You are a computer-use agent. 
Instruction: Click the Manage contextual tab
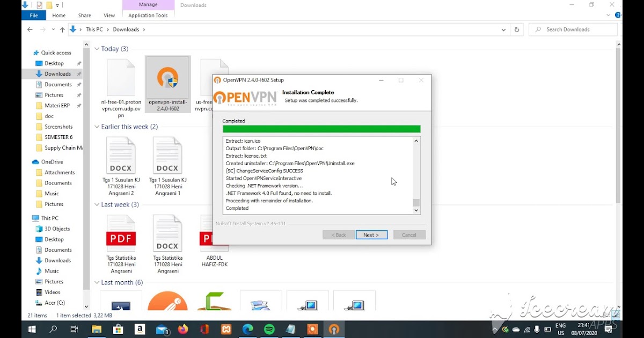click(148, 5)
